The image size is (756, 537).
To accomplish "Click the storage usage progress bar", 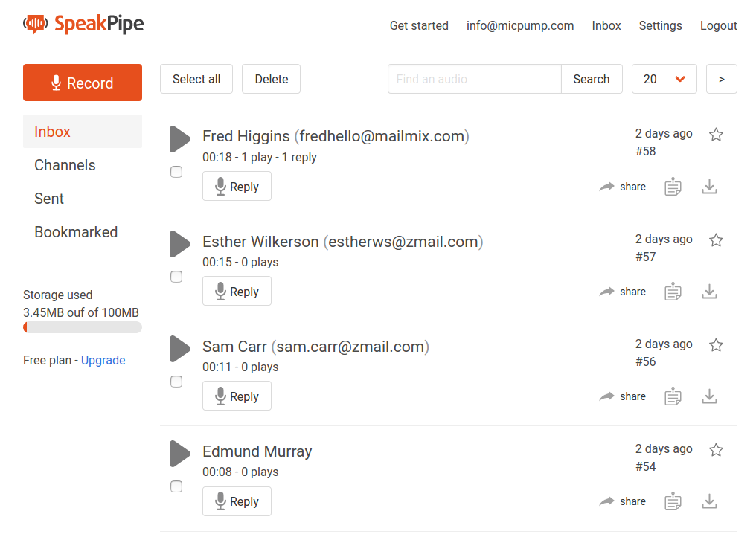I will 82,327.
